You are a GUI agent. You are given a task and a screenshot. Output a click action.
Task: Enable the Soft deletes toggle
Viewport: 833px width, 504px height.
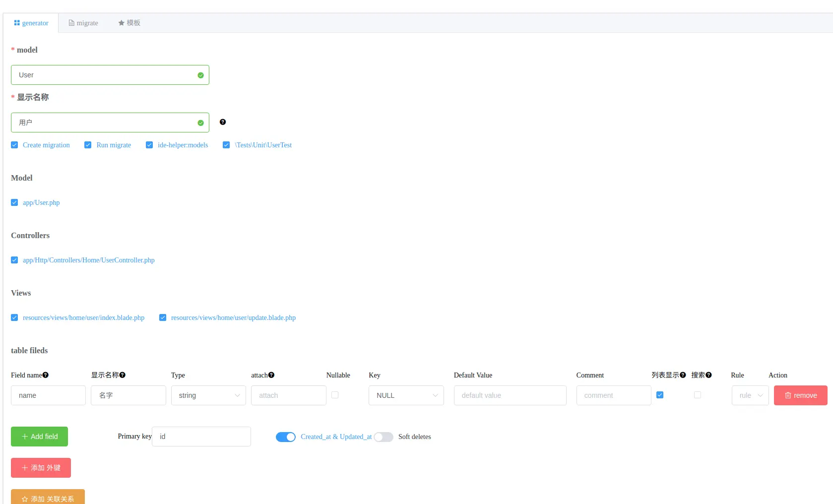383,437
